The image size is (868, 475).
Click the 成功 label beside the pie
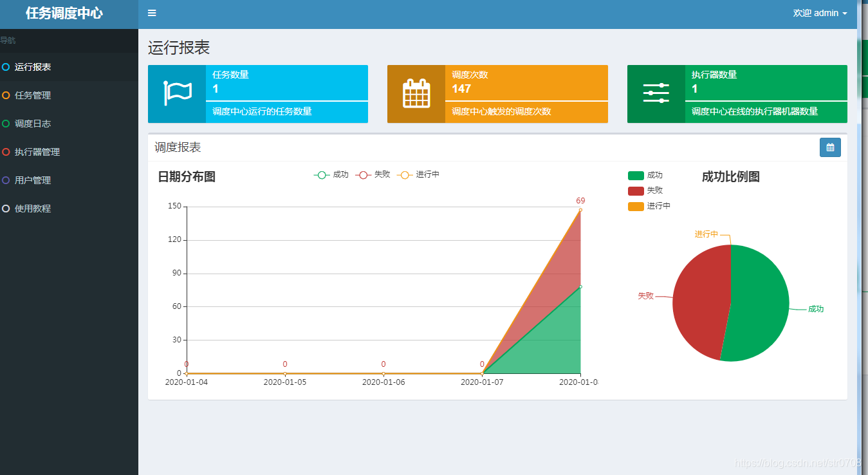(816, 309)
